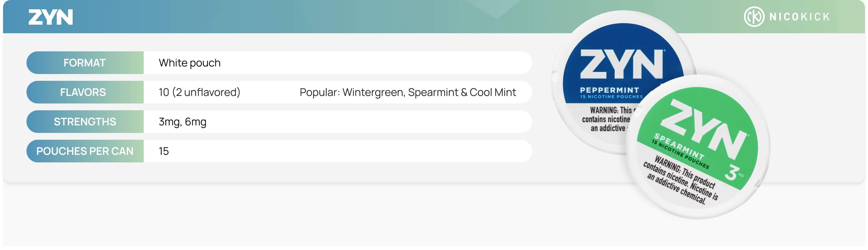Click the Nicokick circular logo icon

pos(753,16)
